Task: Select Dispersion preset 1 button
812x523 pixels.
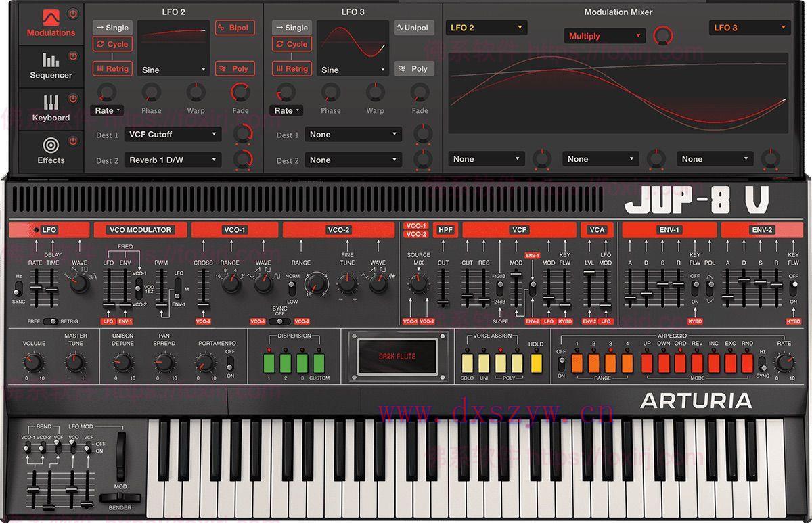Action: click(x=269, y=363)
